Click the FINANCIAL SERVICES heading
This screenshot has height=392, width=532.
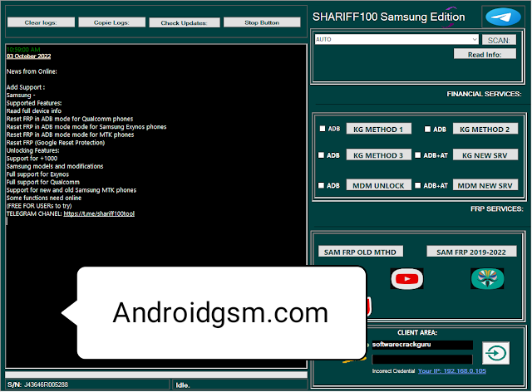click(x=484, y=94)
